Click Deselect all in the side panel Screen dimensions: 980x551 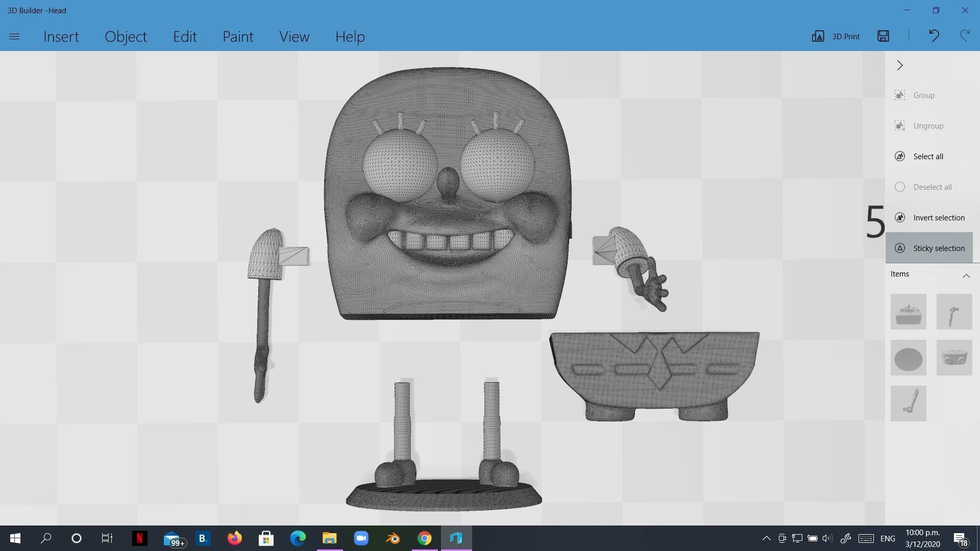[x=929, y=187]
